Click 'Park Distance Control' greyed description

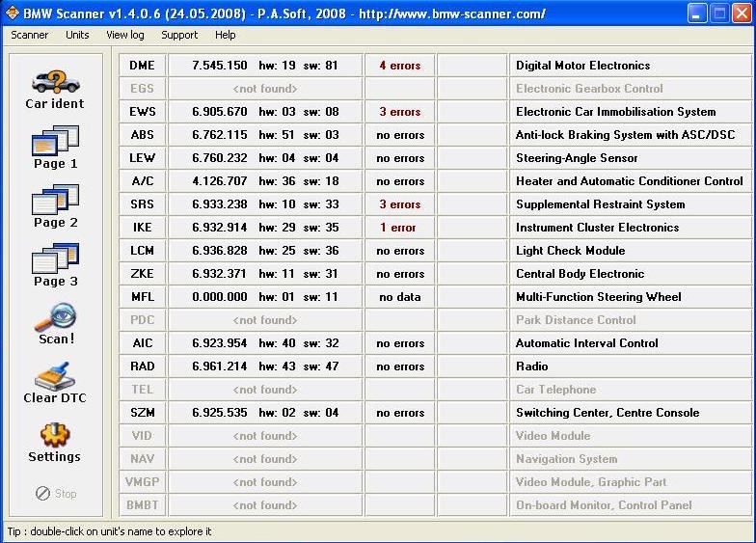click(576, 320)
